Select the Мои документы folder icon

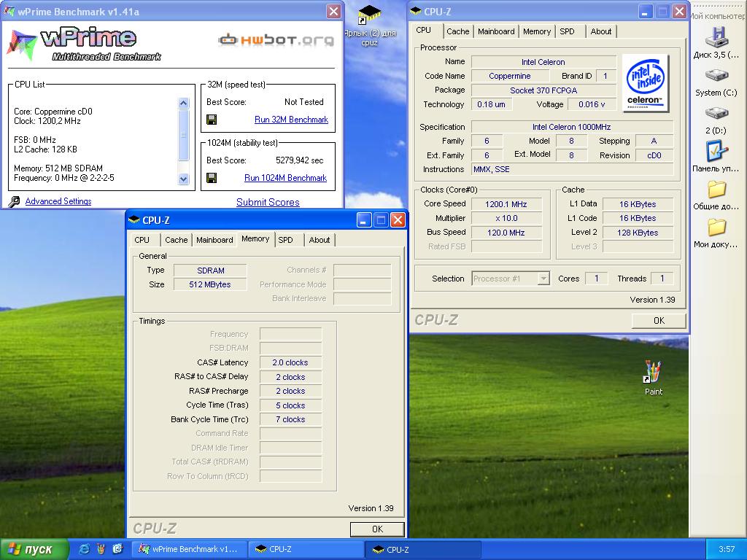(x=716, y=227)
